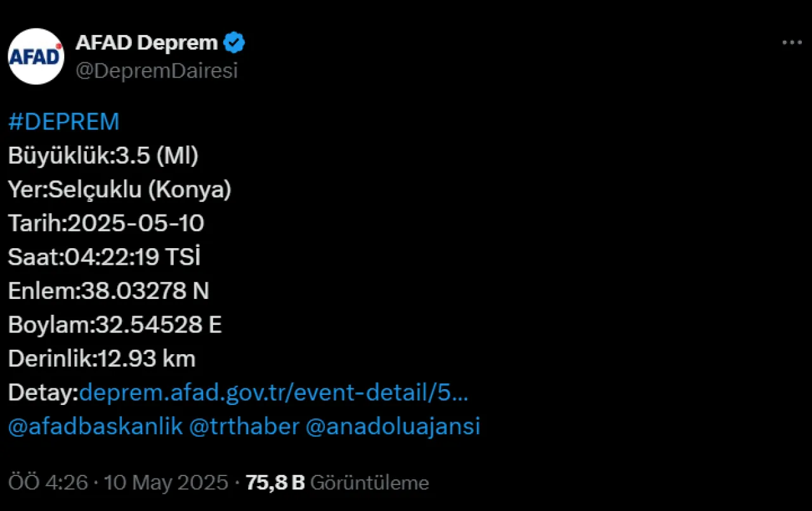Click the Derinlik:12.93 km line

(x=101, y=359)
